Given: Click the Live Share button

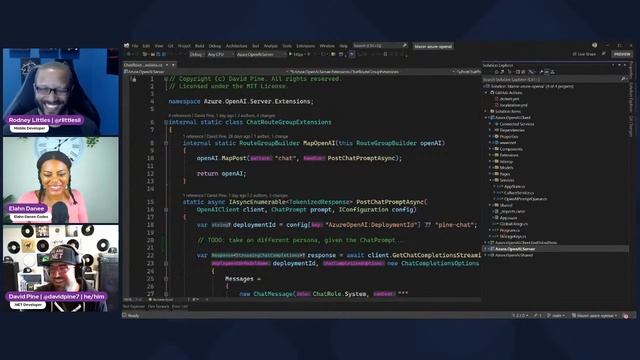Looking at the screenshot, I should (x=584, y=54).
